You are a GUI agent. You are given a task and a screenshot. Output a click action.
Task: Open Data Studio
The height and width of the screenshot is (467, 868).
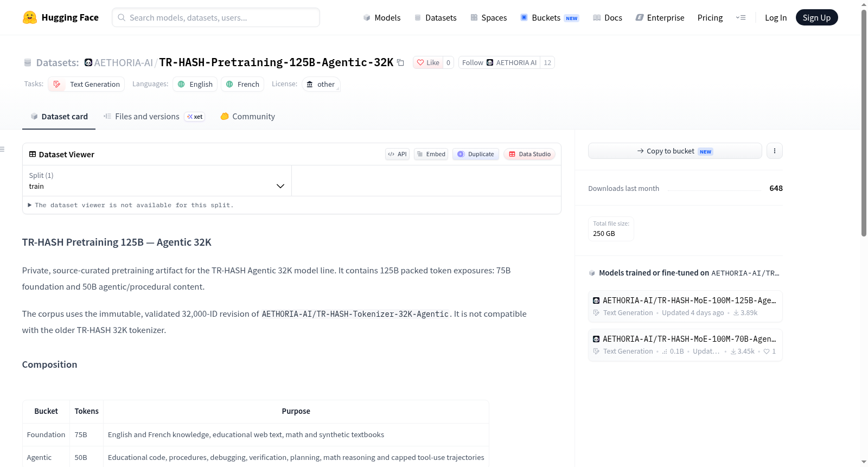529,154
